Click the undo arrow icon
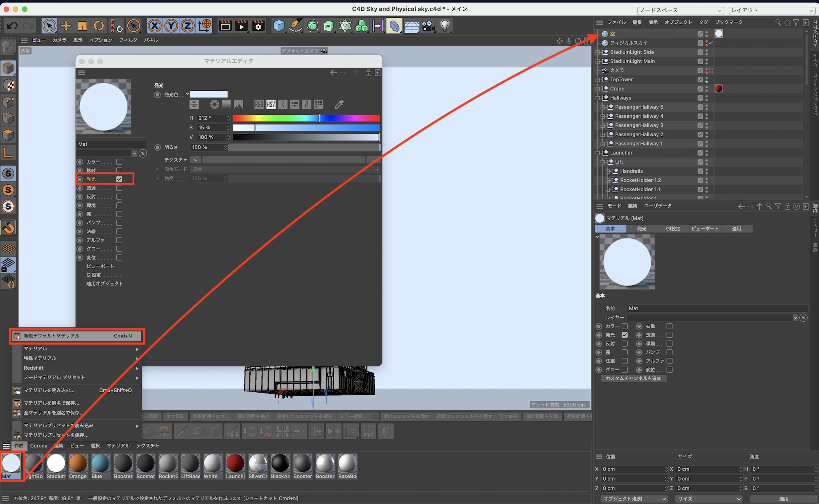The height and width of the screenshot is (504, 819). coord(12,26)
